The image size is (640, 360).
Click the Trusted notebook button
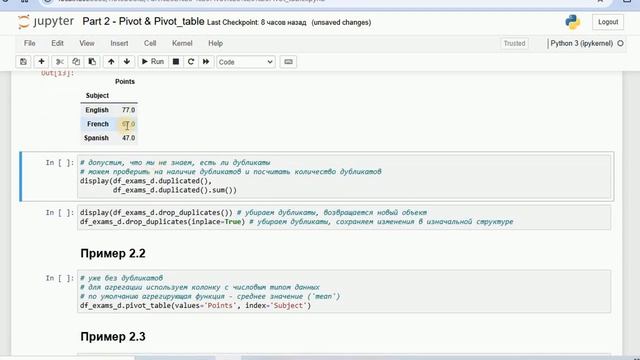514,43
